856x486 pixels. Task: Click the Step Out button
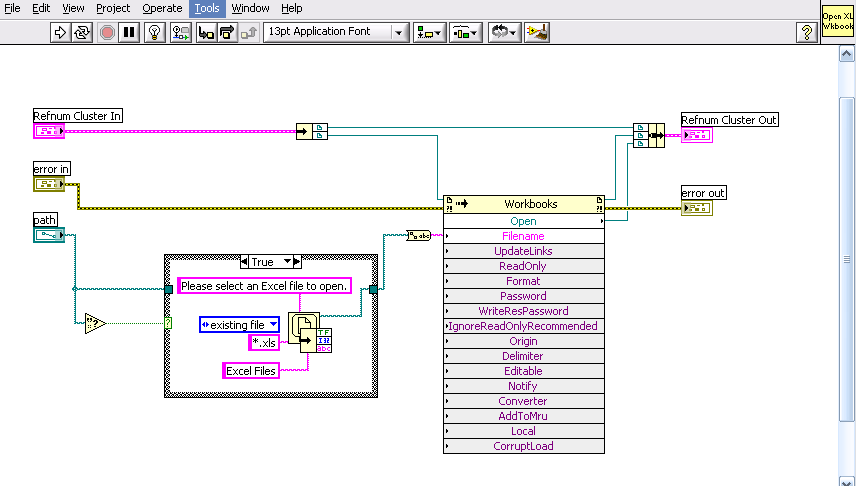(x=248, y=33)
